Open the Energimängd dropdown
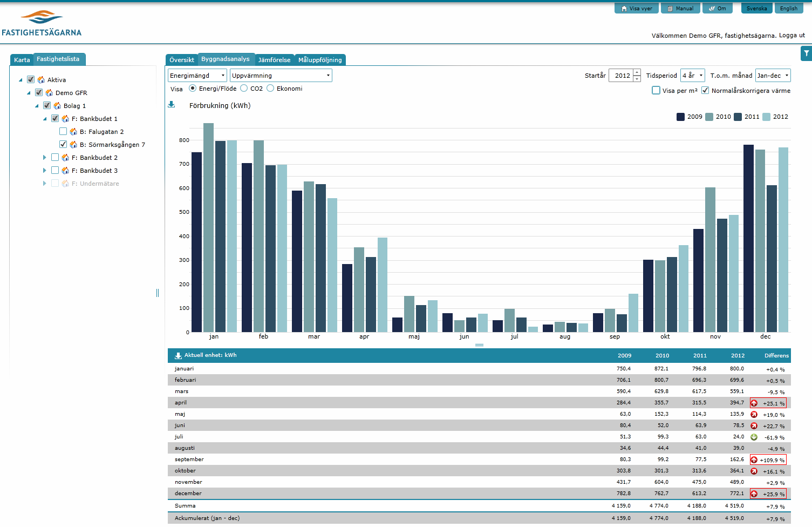 click(x=197, y=76)
